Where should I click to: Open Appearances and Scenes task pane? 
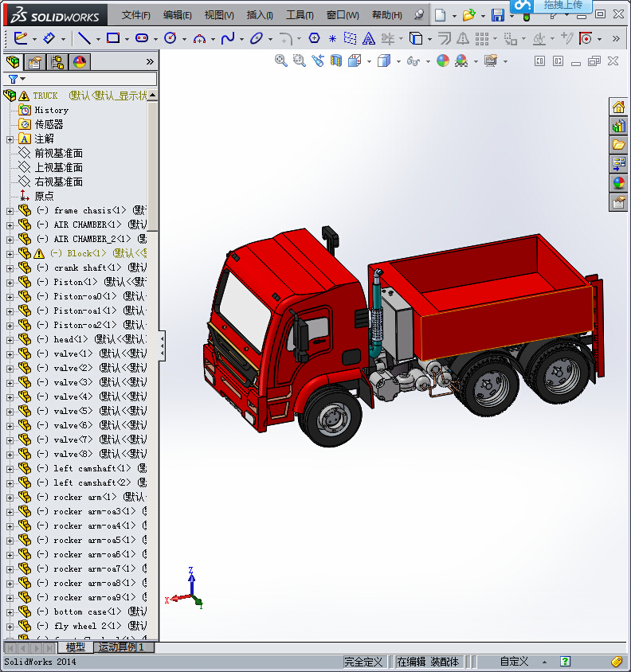pos(618,183)
